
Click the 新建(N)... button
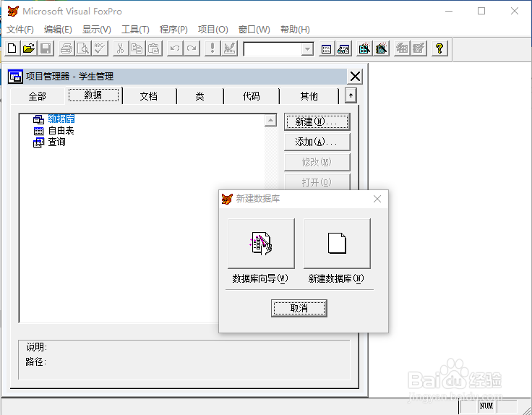click(x=317, y=121)
